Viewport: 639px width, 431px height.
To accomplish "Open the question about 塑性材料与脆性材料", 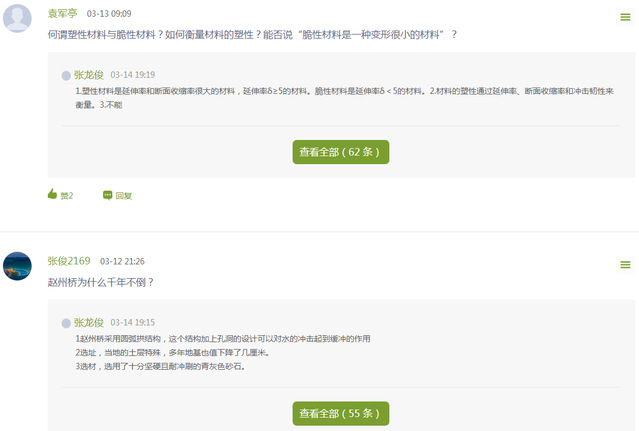I will 252,35.
